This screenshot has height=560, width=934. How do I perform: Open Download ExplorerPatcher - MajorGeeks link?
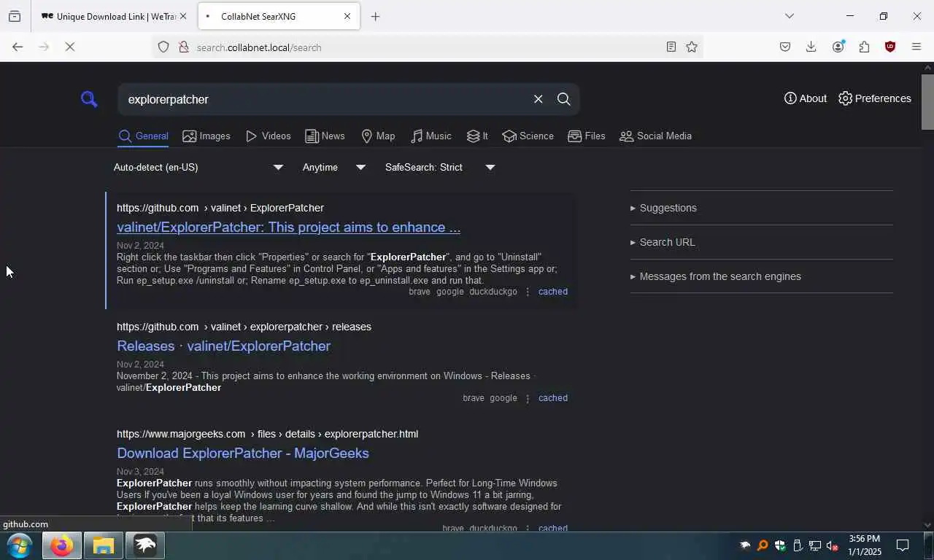click(x=242, y=453)
